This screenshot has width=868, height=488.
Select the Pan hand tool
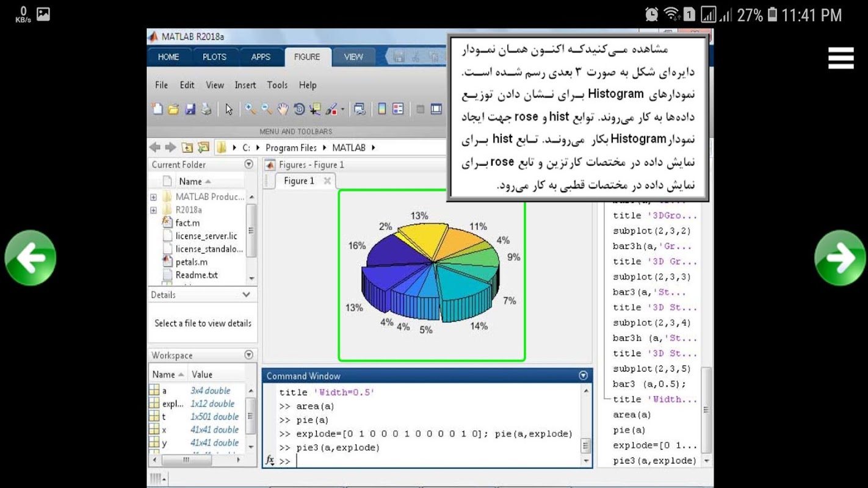[283, 109]
